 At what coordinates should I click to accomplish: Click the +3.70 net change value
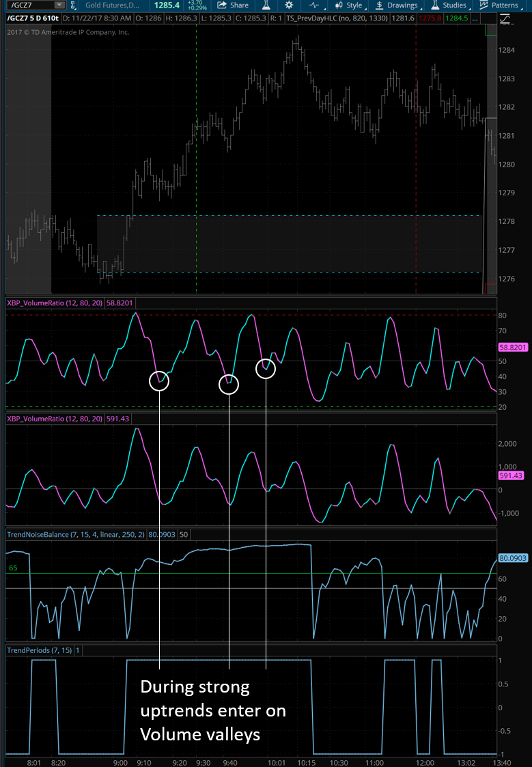195,3
